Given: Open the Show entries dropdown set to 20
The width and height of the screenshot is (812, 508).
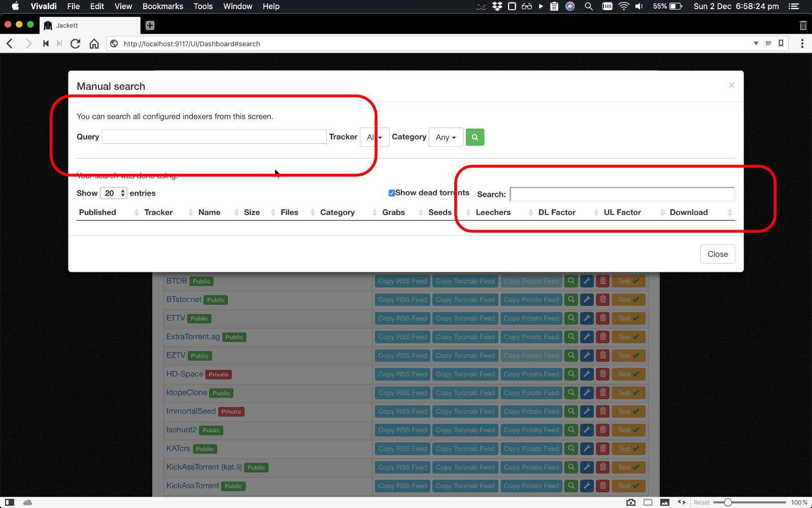Looking at the screenshot, I should coord(113,193).
